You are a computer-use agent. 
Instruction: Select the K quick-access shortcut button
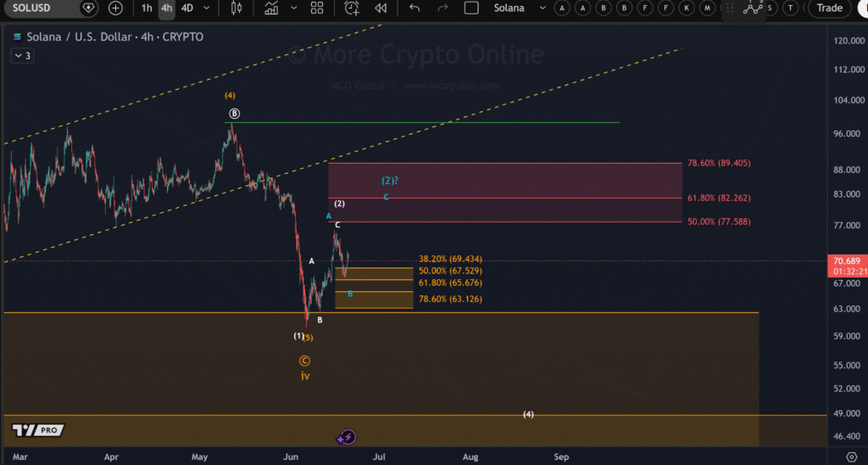pos(687,8)
